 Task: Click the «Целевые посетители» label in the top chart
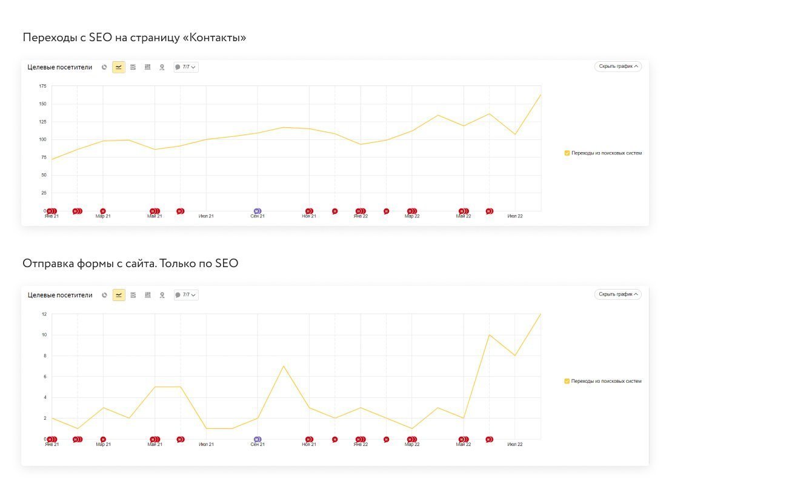pos(60,67)
